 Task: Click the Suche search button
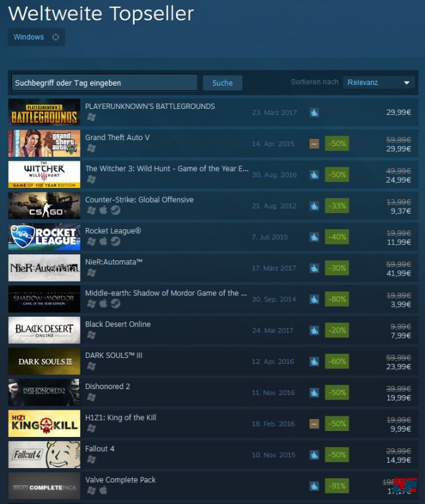[x=222, y=83]
